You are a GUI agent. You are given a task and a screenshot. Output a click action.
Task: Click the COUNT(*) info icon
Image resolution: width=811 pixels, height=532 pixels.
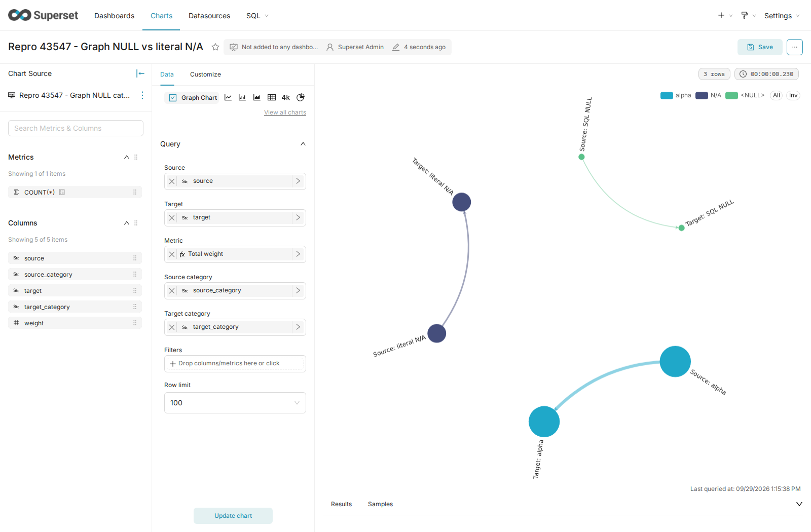pos(62,192)
